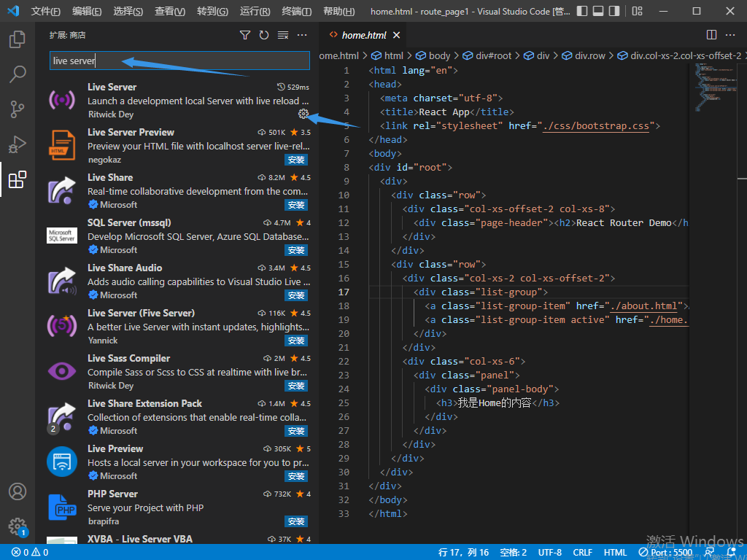
Task: Select body in the breadcrumb
Action: [433, 55]
